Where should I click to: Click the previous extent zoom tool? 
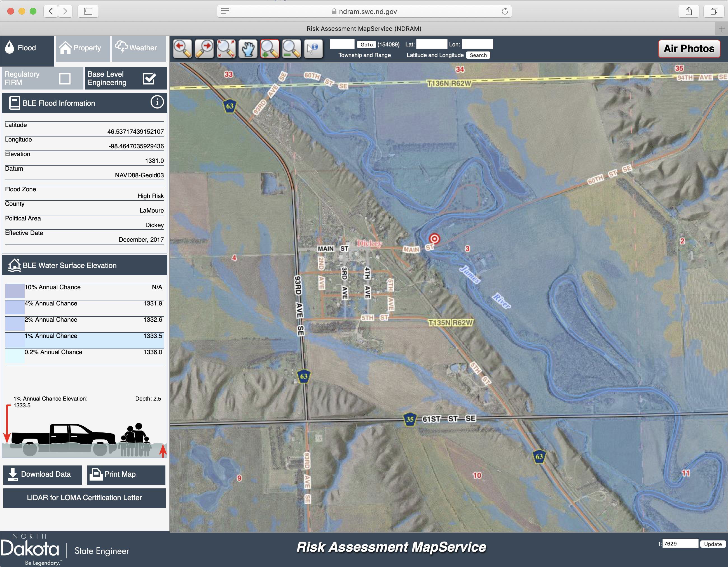pyautogui.click(x=182, y=49)
